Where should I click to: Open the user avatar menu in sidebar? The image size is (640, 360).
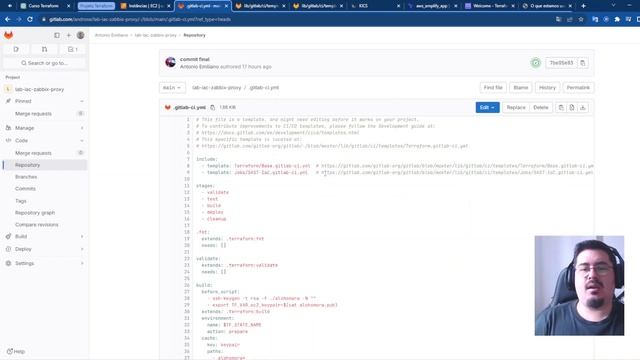(x=80, y=36)
